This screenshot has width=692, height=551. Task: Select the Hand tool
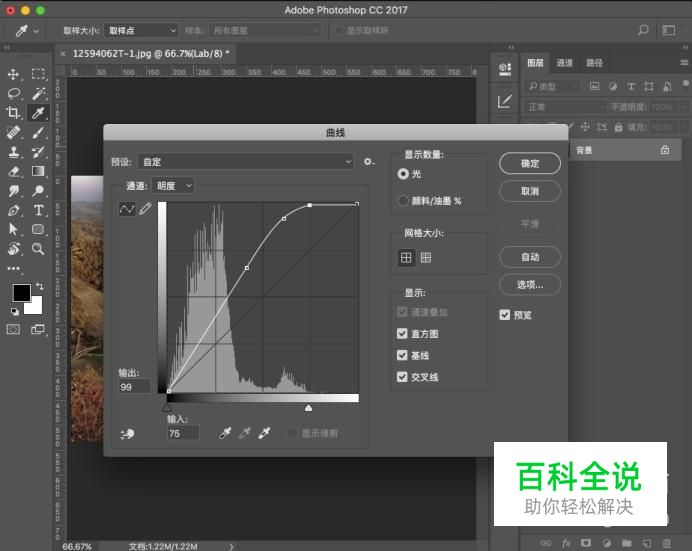[13, 249]
